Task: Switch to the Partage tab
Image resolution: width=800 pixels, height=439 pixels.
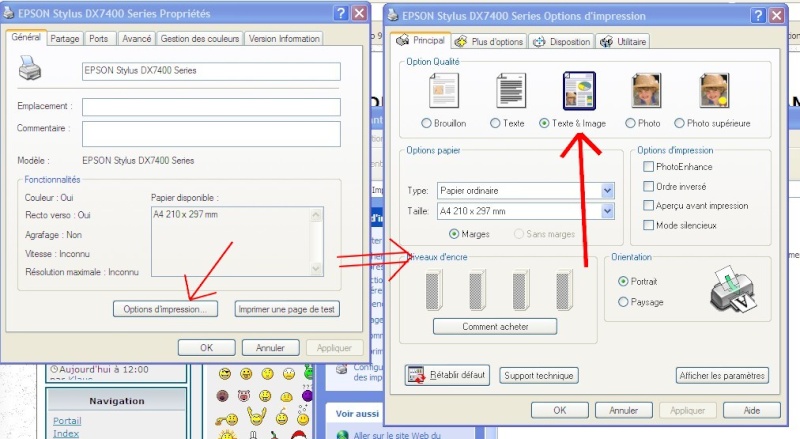Action: [65, 38]
